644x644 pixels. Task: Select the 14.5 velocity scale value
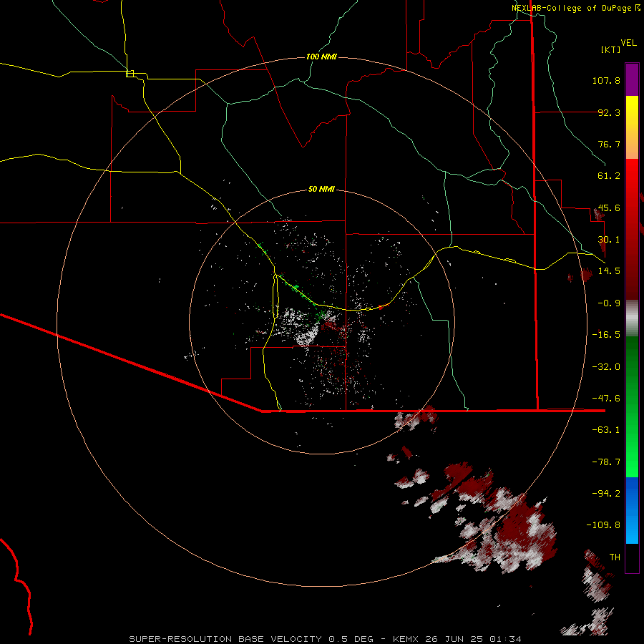point(609,271)
